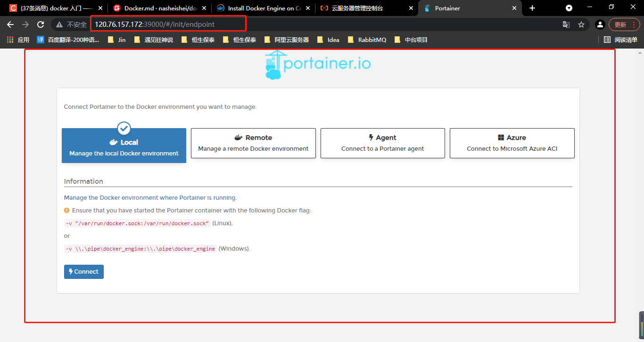Close the docker 入门 tab

pyautogui.click(x=100, y=8)
